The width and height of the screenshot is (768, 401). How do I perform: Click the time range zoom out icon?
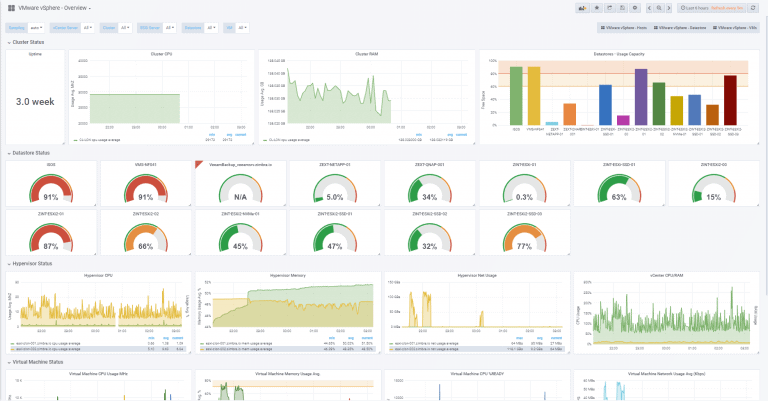coord(659,8)
